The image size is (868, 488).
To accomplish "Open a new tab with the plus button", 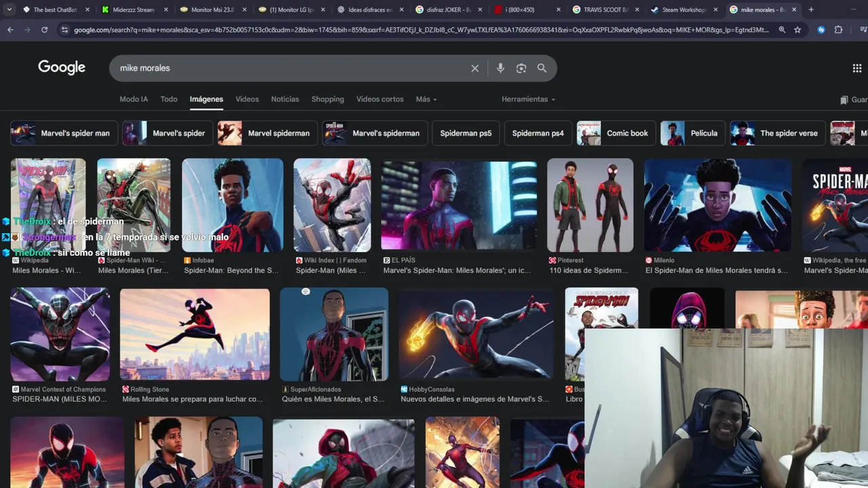I will [811, 9].
